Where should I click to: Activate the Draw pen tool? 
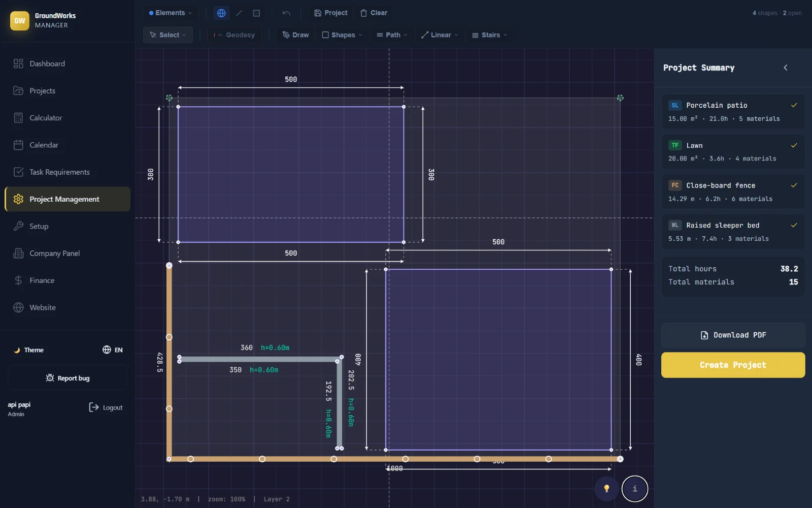(296, 35)
